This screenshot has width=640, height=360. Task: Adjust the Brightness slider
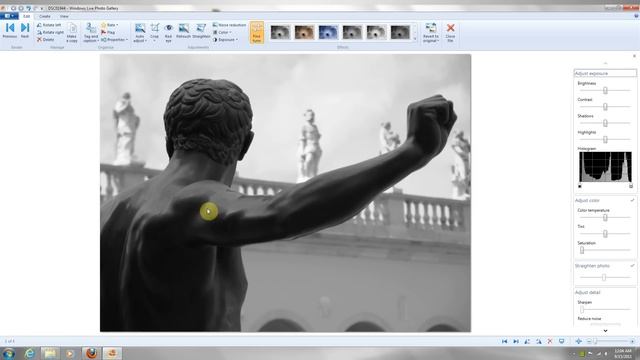click(605, 90)
